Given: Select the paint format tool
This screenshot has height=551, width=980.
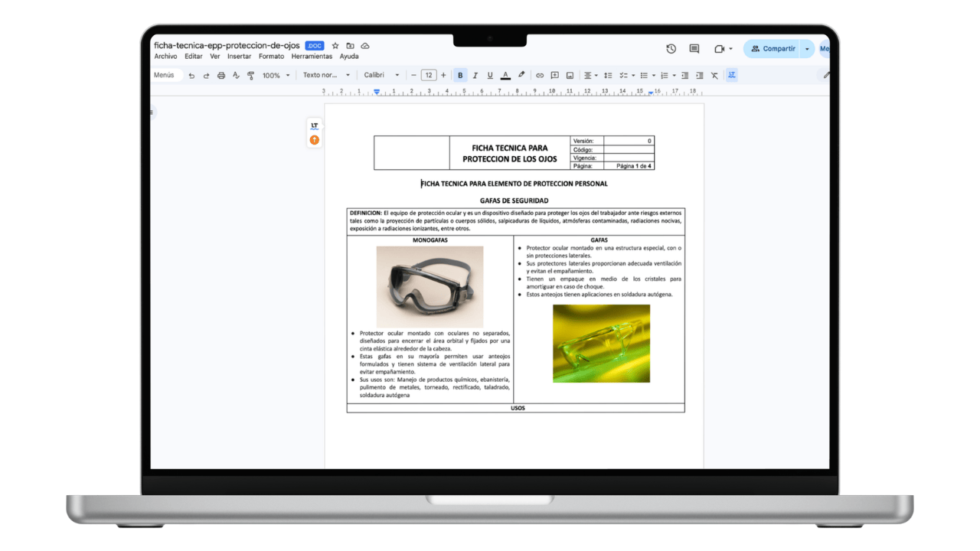Looking at the screenshot, I should [250, 75].
